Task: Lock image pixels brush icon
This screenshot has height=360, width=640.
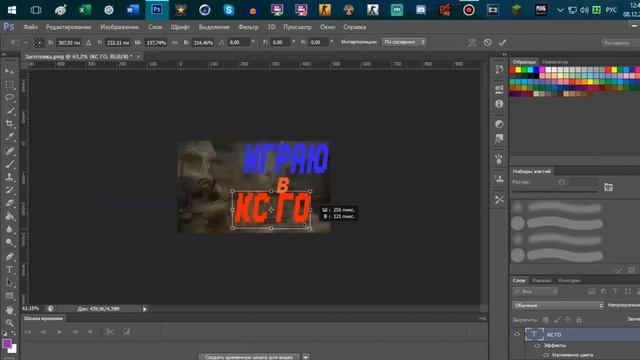Action: coord(557,320)
